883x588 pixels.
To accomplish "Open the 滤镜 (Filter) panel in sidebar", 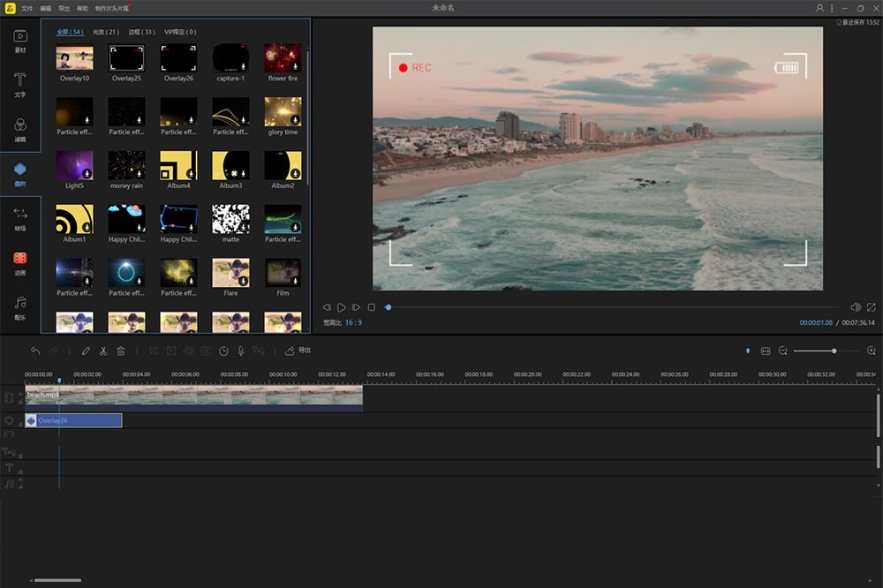I will 19,128.
